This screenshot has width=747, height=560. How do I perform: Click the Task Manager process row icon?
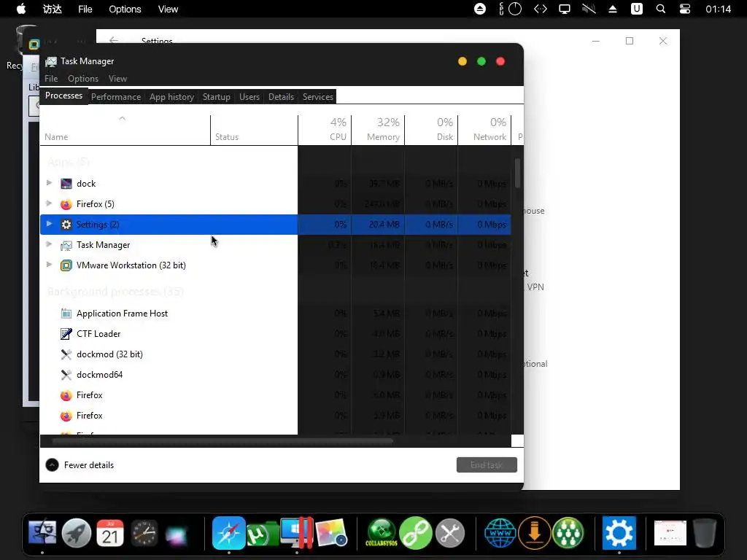coord(66,245)
